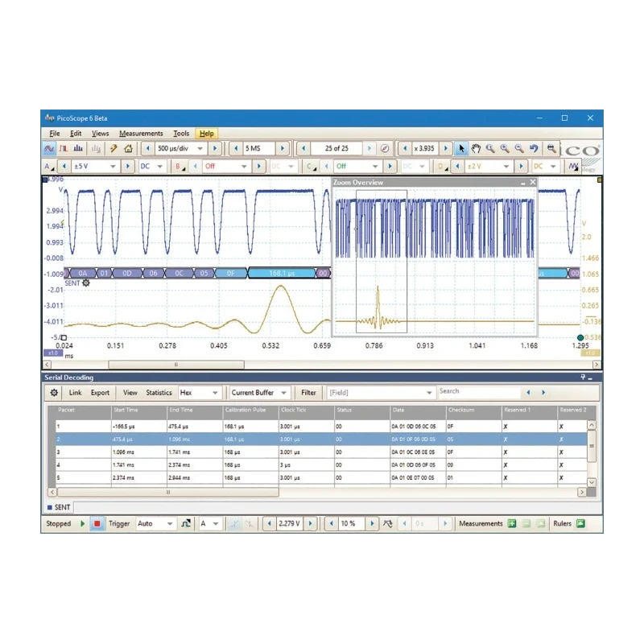This screenshot has height=644, width=644.
Task: Increase timebase with right arrow
Action: (215, 149)
